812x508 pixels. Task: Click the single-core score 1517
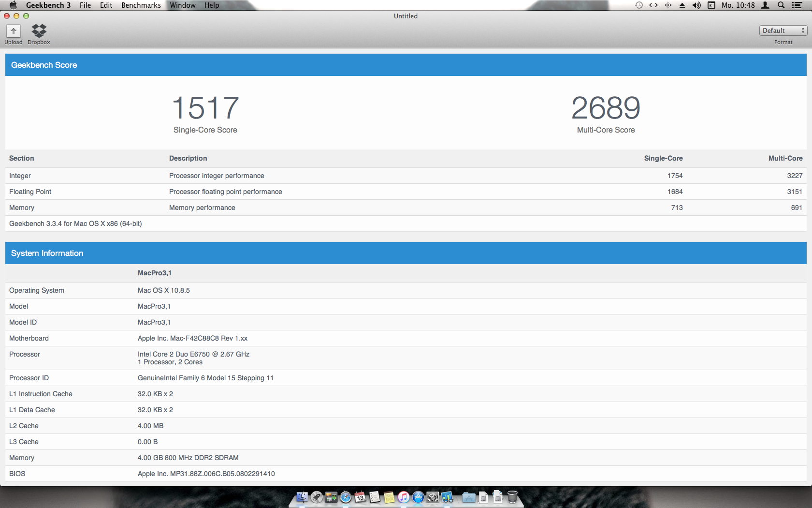coord(205,107)
